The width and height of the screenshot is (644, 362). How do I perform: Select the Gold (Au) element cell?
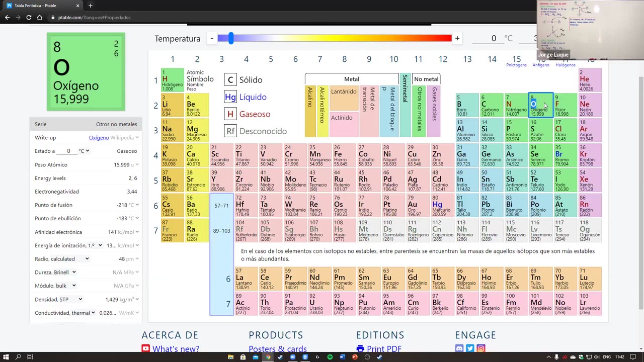click(x=418, y=205)
